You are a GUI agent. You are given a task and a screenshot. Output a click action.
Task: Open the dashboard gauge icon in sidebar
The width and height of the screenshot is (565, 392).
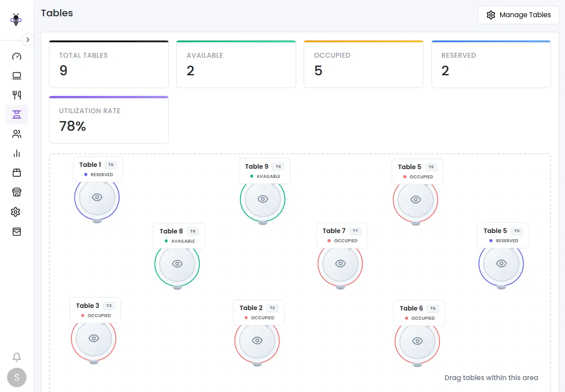click(17, 56)
